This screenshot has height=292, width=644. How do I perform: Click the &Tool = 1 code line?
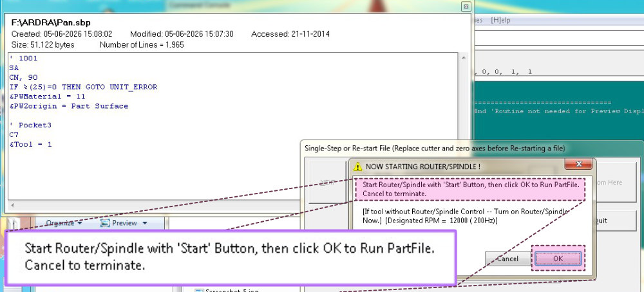(30, 144)
